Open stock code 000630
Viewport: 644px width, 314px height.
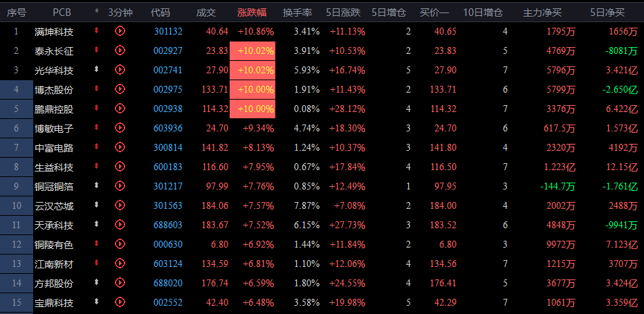(x=168, y=245)
